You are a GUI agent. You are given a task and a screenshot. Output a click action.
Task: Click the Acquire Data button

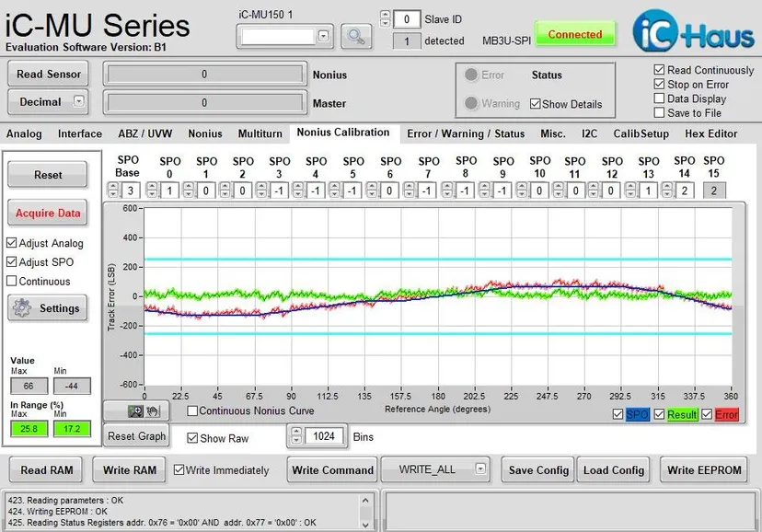[48, 213]
